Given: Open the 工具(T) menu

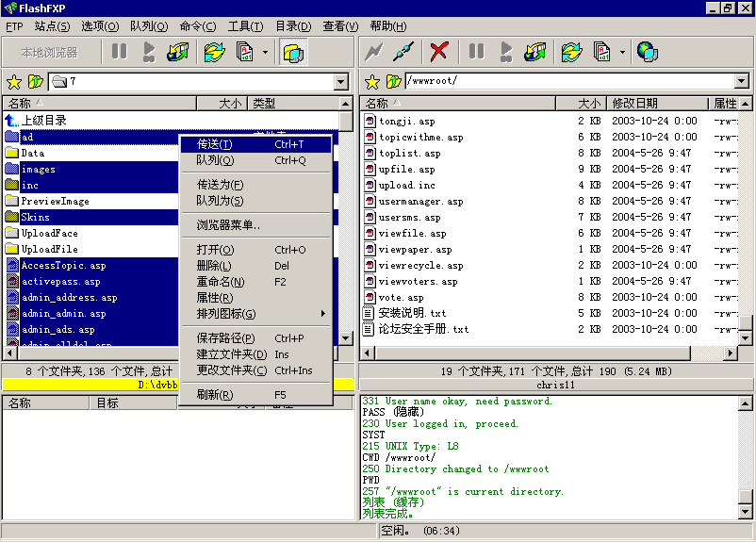Looking at the screenshot, I should [x=245, y=26].
